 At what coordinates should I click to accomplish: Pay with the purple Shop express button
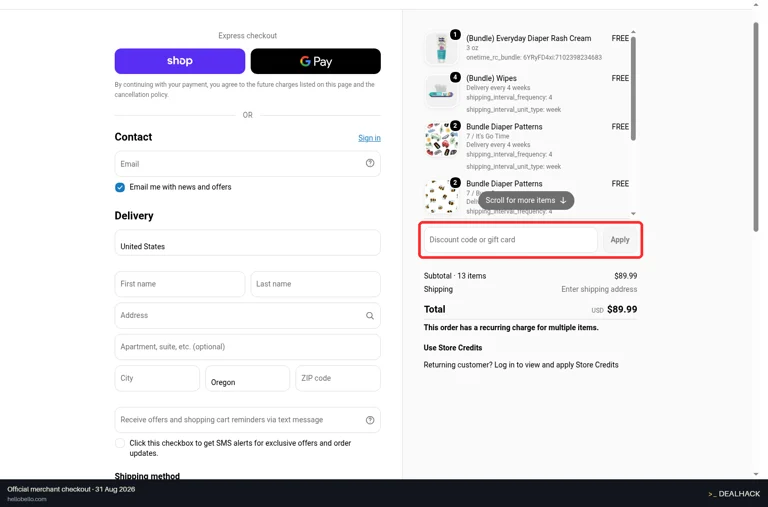(180, 61)
